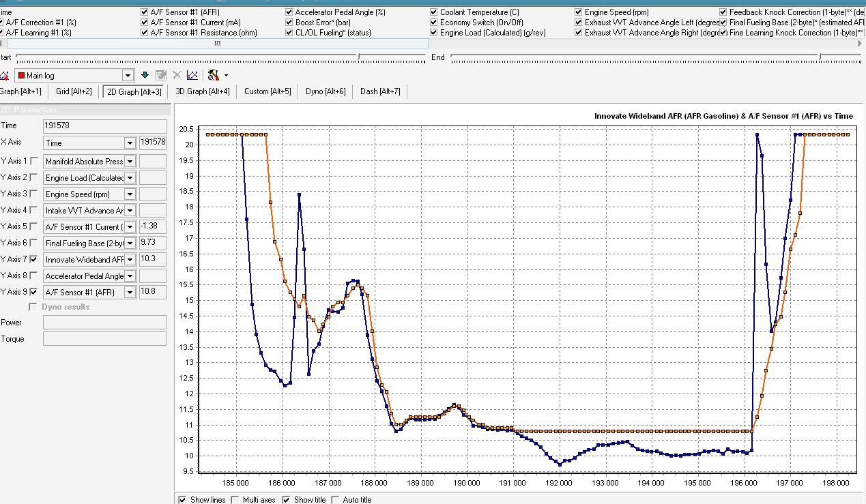Uncheck A/F Sensor #1 (AFR) parameter
Image resolution: width=866 pixels, height=504 pixels.
pos(145,12)
